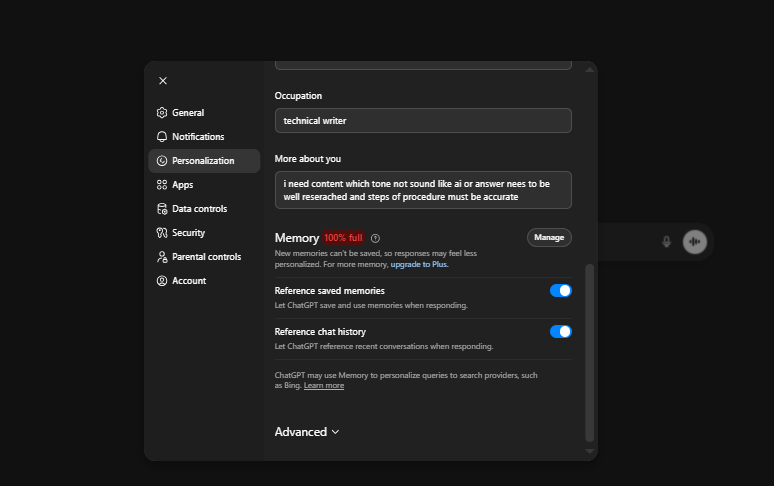
Task: Expand the Advanced section
Action: point(307,432)
